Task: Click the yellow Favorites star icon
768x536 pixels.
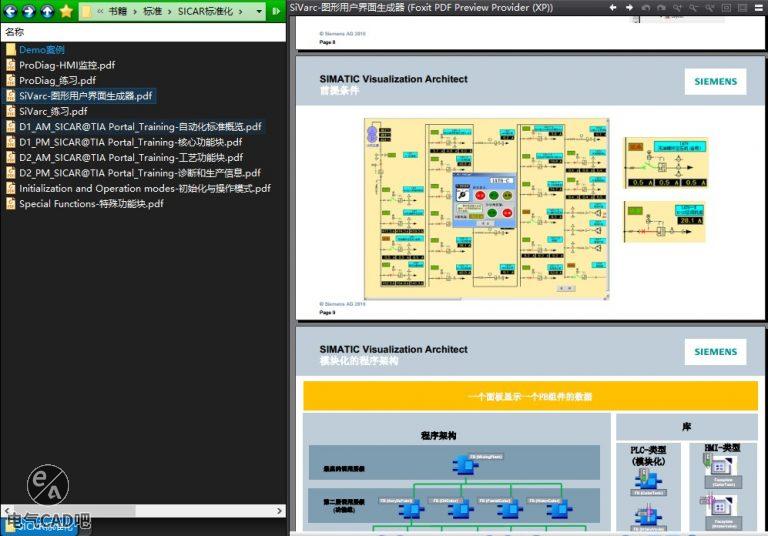Action: pyautogui.click(x=66, y=11)
